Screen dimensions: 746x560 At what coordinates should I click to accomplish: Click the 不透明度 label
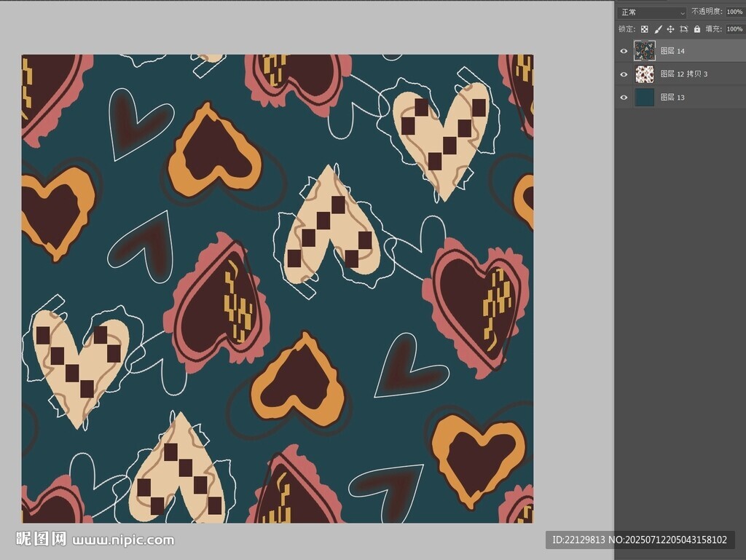(x=707, y=12)
